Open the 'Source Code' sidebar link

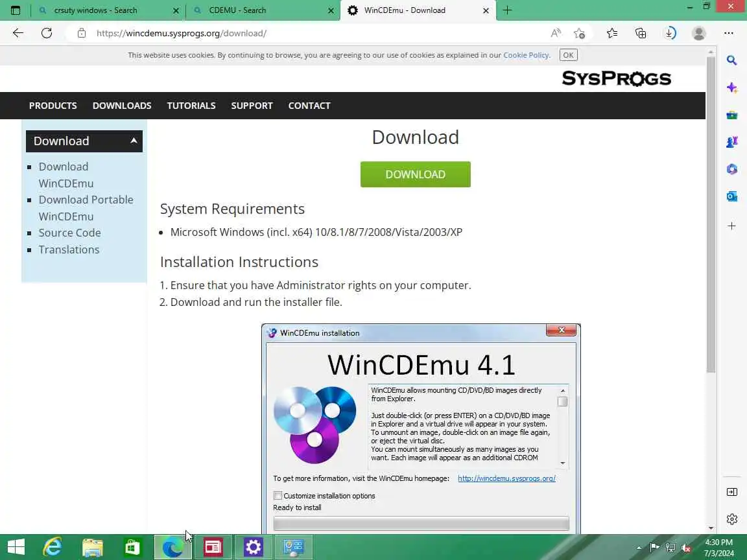69,233
